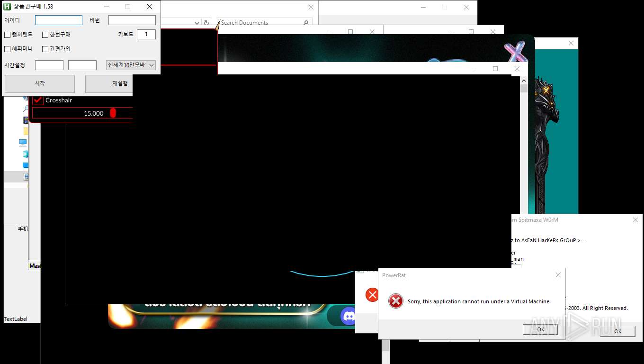Click the 15.000 crosshair value
Screen dimensions: 644x364
tap(94, 113)
